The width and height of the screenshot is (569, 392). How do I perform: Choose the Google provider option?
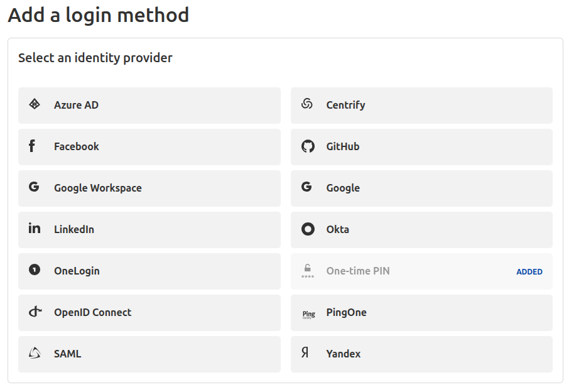point(421,188)
